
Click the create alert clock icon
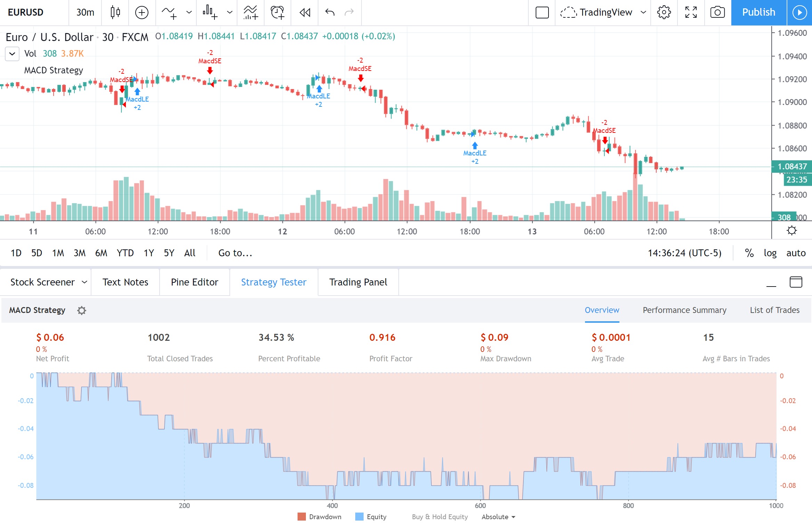click(277, 13)
